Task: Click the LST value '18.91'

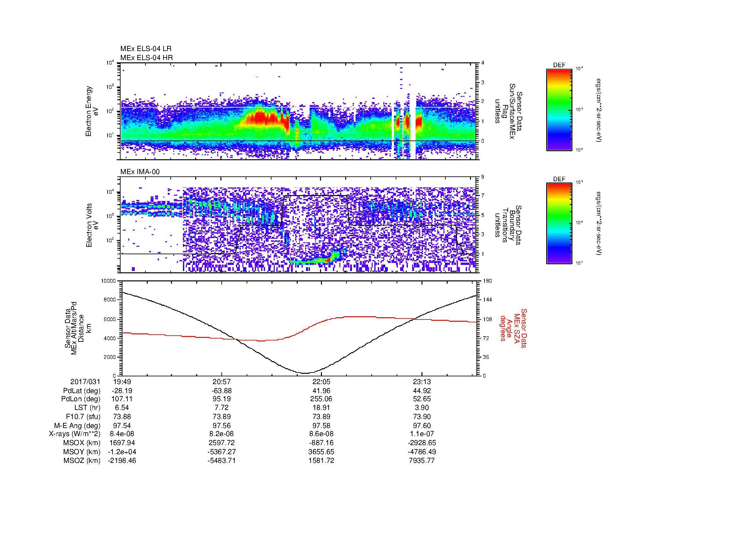Action: click(321, 408)
